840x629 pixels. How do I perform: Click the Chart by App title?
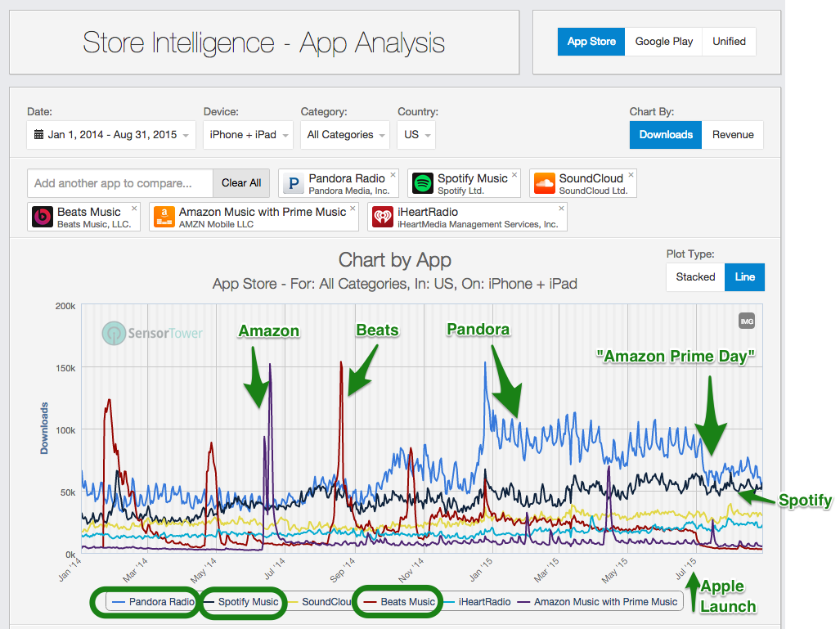[395, 260]
